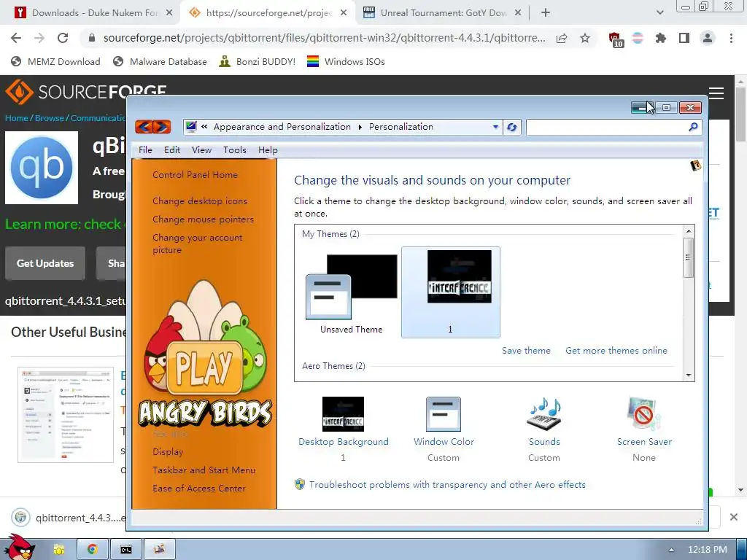This screenshot has width=747, height=560.
Task: Click the refresh icon beside the address bar
Action: tap(511, 127)
